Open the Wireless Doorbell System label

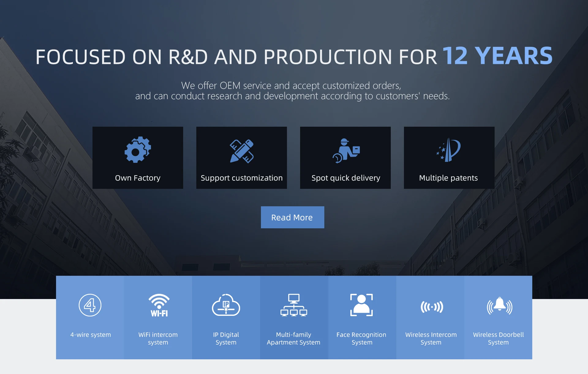point(498,338)
